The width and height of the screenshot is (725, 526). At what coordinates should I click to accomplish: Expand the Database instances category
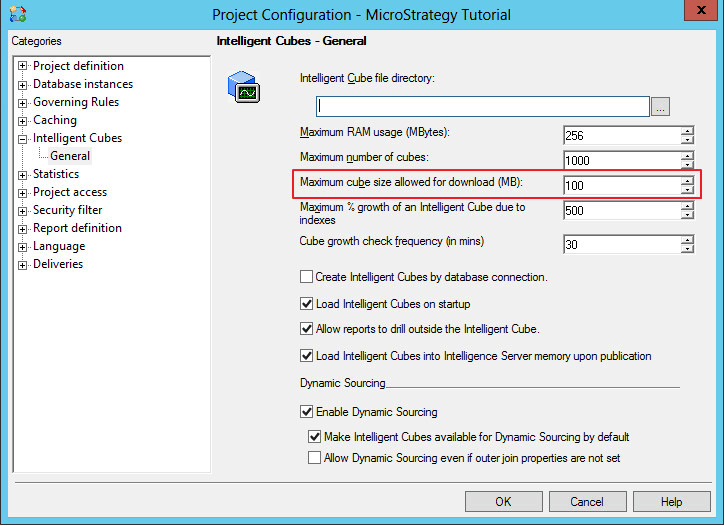22,85
